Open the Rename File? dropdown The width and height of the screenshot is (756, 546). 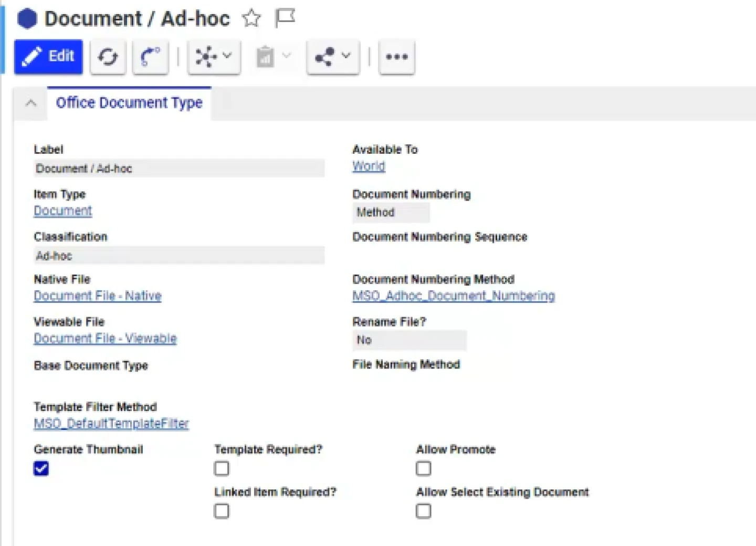(409, 340)
